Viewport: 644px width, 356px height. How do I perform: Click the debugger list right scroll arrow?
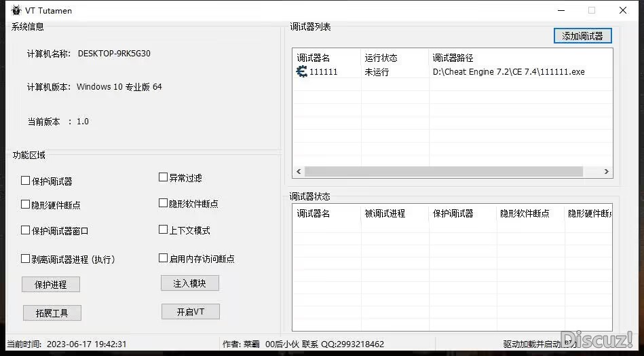(x=606, y=172)
